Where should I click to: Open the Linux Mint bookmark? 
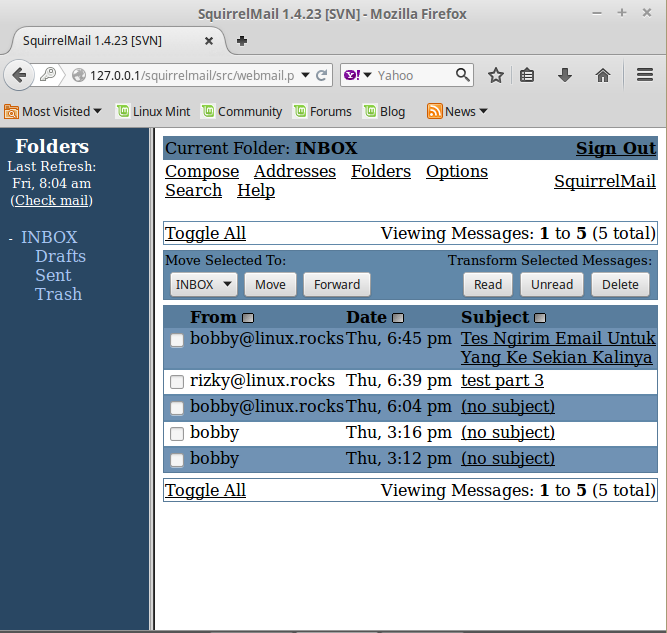[153, 111]
